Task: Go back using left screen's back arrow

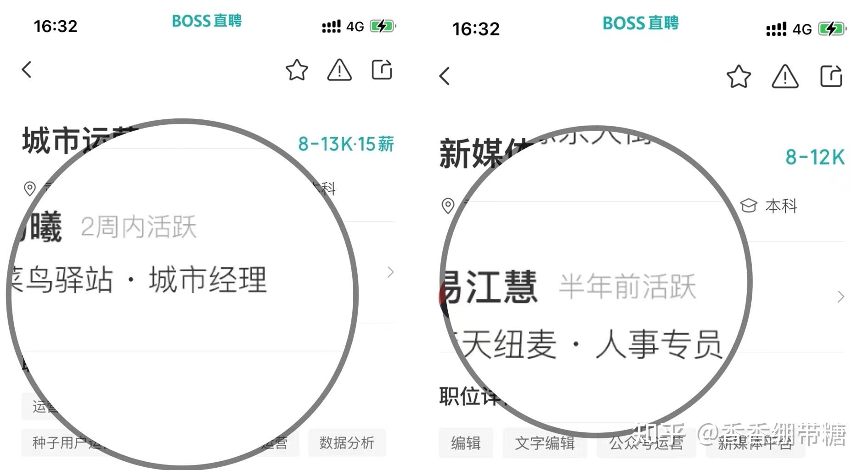Action: tap(27, 70)
